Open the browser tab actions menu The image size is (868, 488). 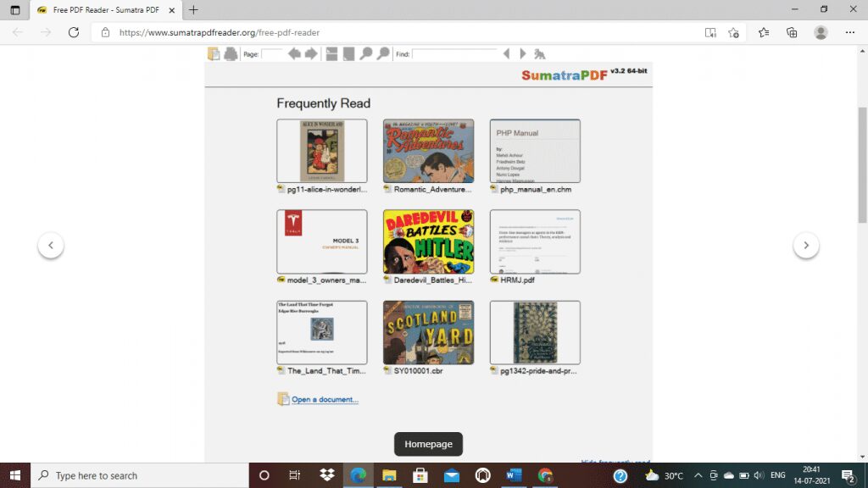point(15,10)
